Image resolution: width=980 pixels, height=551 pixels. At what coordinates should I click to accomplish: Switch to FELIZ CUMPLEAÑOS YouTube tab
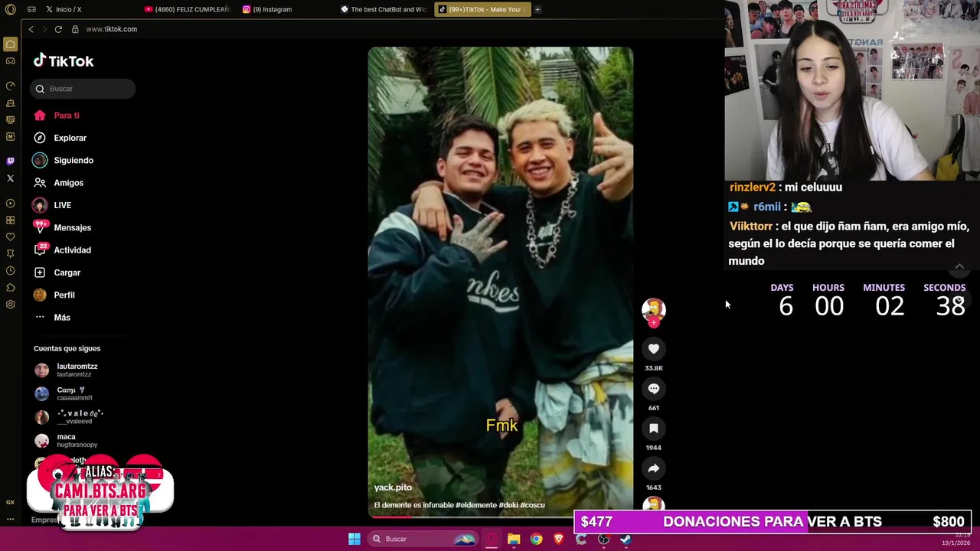(188, 9)
